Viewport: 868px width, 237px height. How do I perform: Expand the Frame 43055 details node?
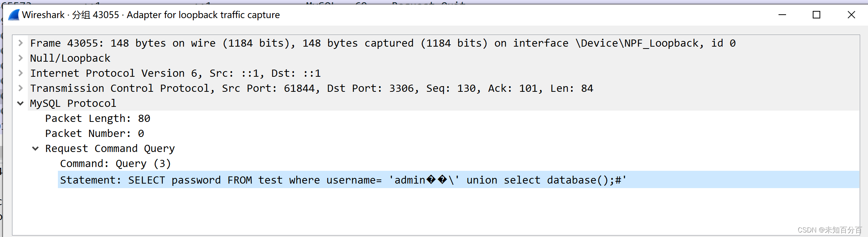20,43
